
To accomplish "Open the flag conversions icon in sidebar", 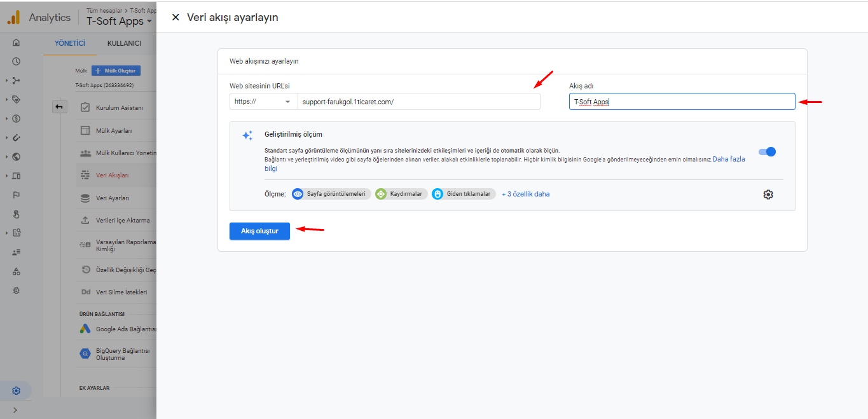I will [17, 195].
